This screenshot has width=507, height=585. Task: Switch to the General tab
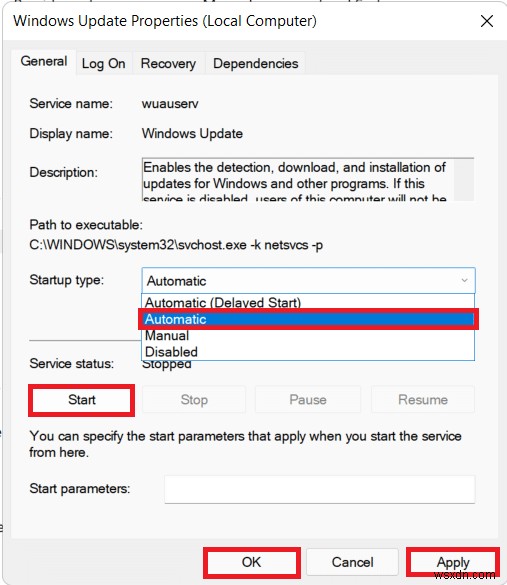click(x=44, y=62)
